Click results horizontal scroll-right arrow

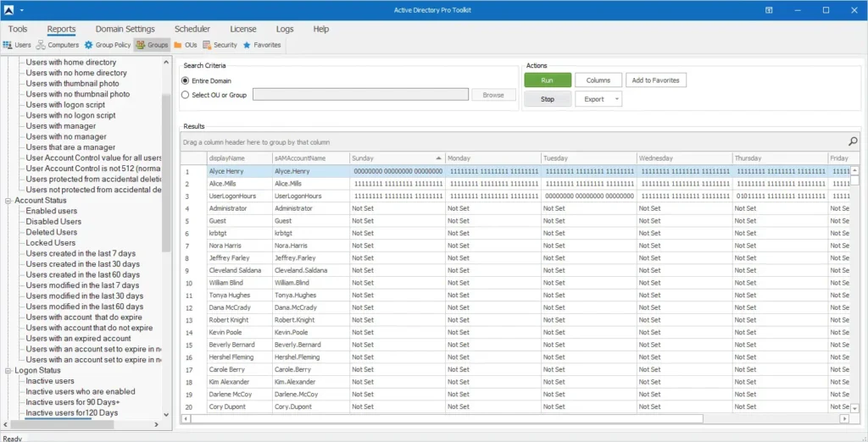click(844, 419)
